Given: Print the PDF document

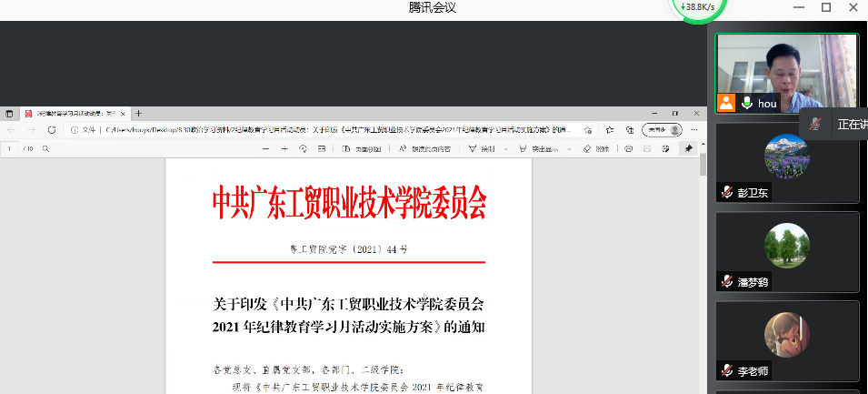Looking at the screenshot, I should (629, 148).
